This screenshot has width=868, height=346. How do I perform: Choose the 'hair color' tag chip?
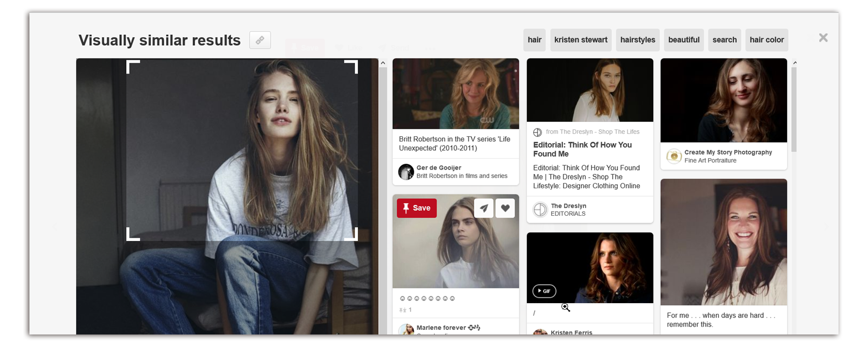[767, 40]
